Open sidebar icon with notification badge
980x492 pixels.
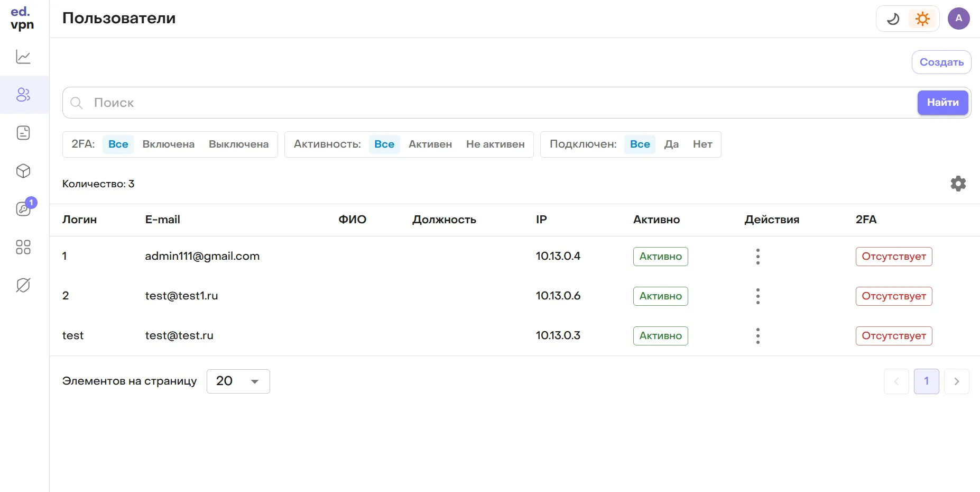pyautogui.click(x=23, y=208)
